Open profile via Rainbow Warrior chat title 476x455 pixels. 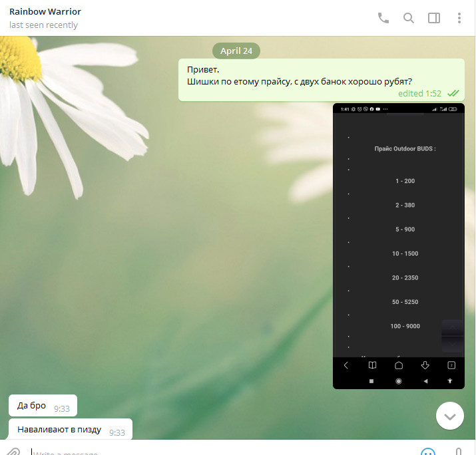coord(45,12)
